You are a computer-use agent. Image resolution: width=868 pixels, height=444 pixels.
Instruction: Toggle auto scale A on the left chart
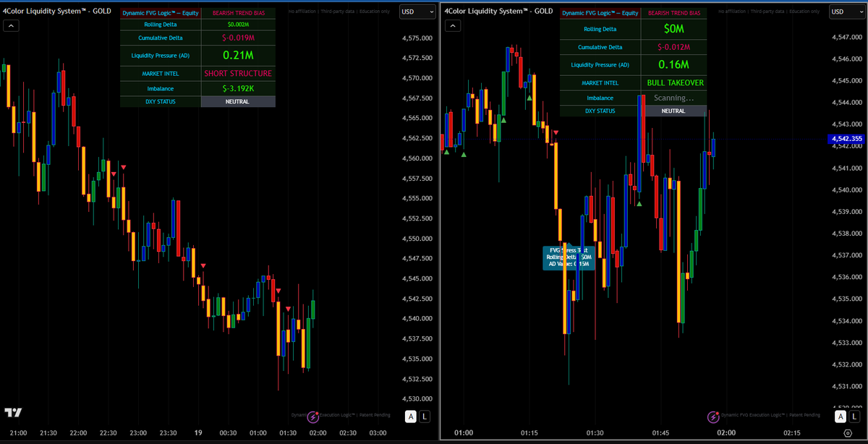point(410,416)
